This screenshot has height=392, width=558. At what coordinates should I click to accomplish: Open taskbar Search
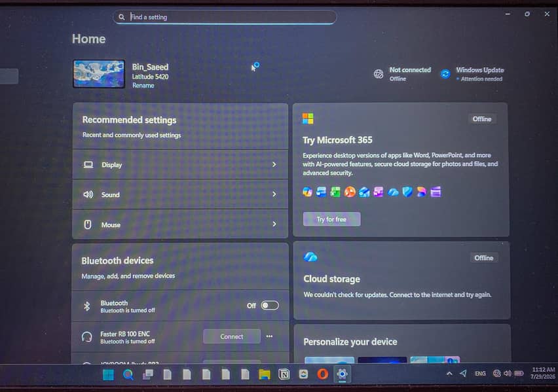[x=128, y=374]
